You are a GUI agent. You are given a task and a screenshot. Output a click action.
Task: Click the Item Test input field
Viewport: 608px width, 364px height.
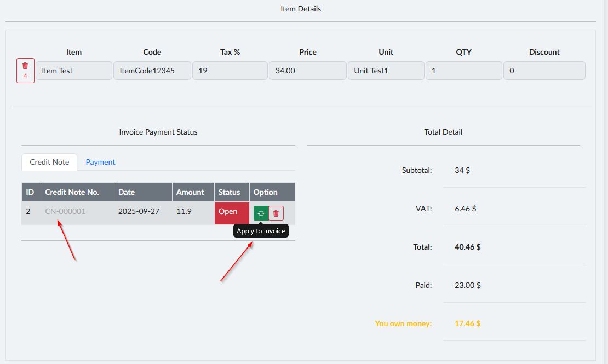[x=74, y=71]
